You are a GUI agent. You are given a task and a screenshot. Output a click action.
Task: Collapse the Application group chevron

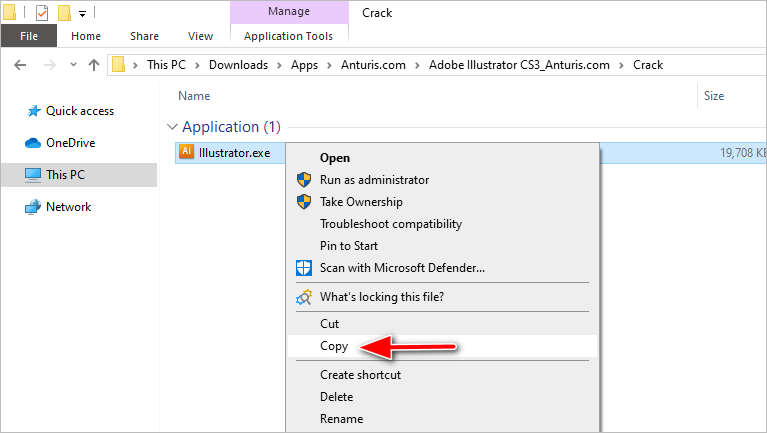(172, 127)
